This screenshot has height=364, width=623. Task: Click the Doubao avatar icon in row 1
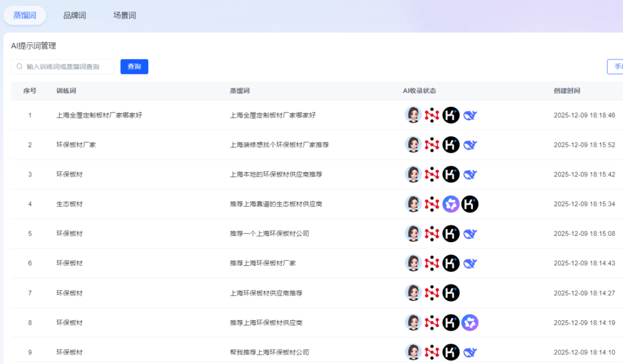(x=413, y=115)
